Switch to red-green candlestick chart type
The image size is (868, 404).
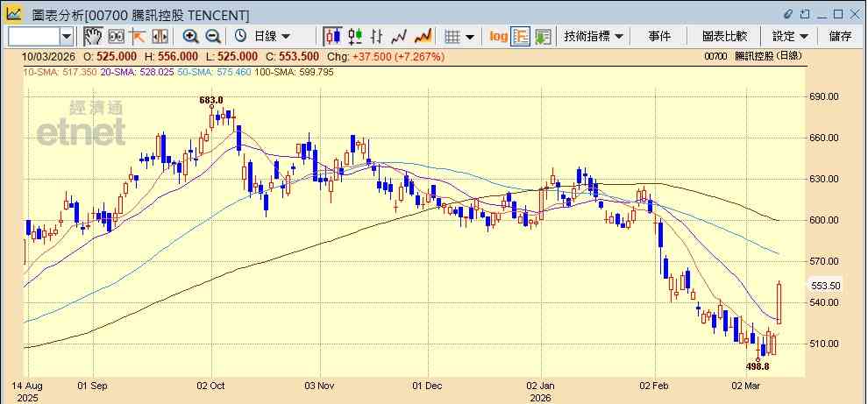(x=355, y=37)
